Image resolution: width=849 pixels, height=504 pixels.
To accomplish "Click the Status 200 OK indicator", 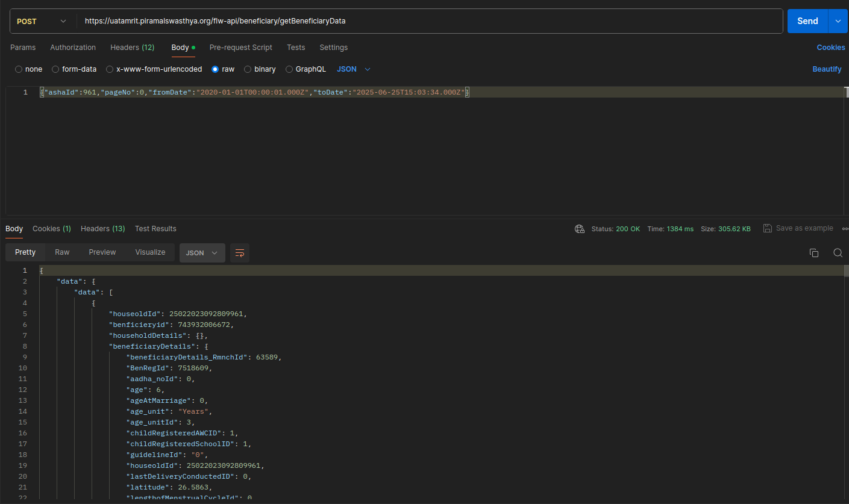I will click(x=616, y=229).
